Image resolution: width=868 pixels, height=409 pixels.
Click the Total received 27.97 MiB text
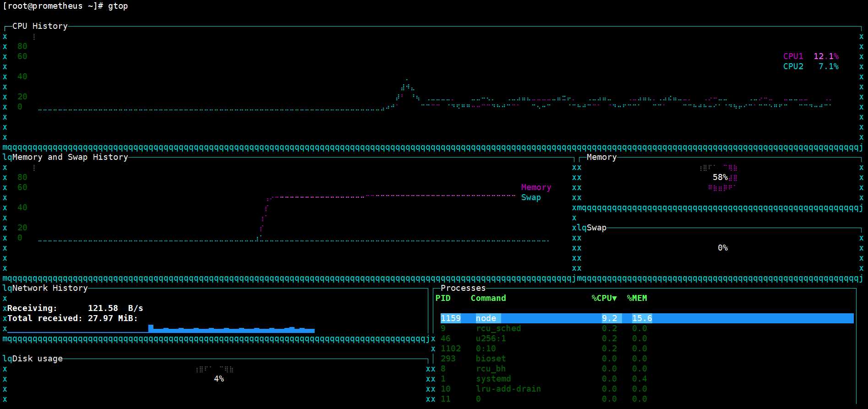pos(72,318)
